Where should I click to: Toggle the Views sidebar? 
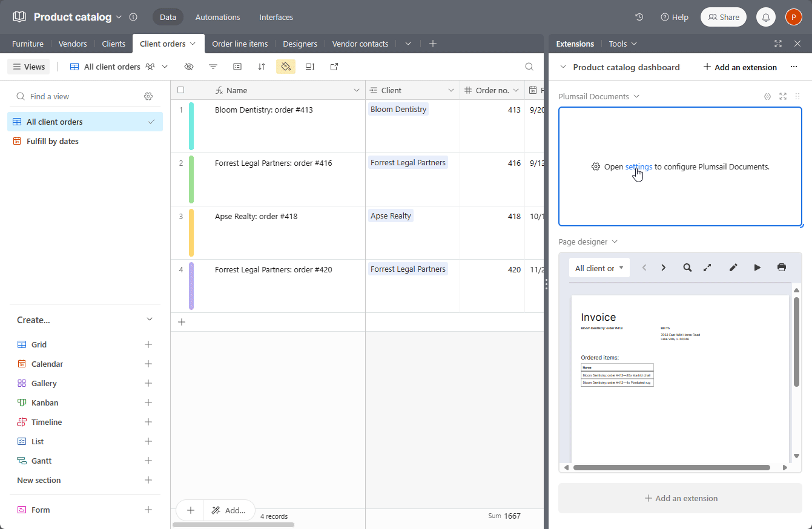(29, 67)
